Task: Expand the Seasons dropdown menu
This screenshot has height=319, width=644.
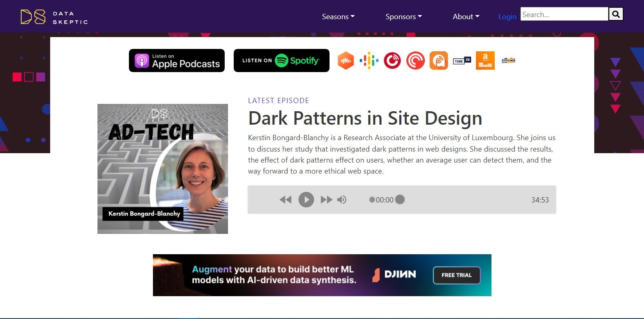Action: tap(338, 17)
